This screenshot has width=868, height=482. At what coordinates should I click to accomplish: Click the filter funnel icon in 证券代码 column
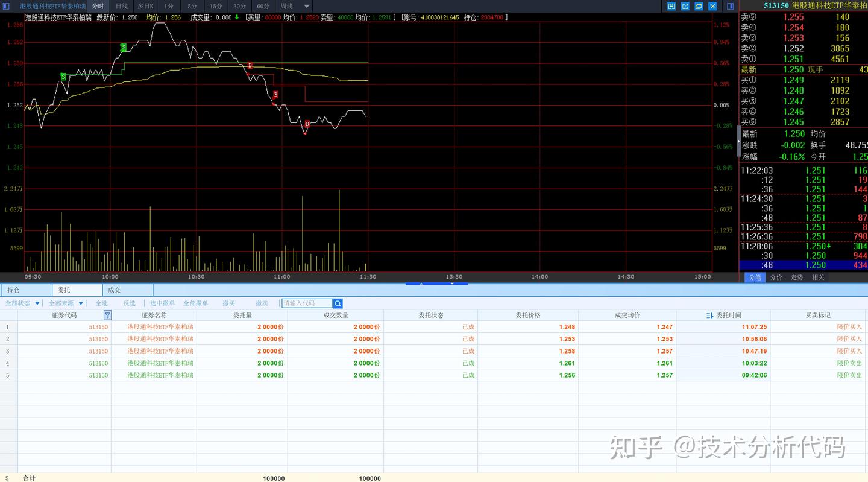point(107,315)
